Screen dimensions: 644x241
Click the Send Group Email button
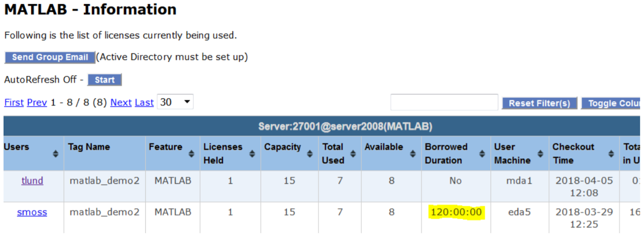point(49,57)
